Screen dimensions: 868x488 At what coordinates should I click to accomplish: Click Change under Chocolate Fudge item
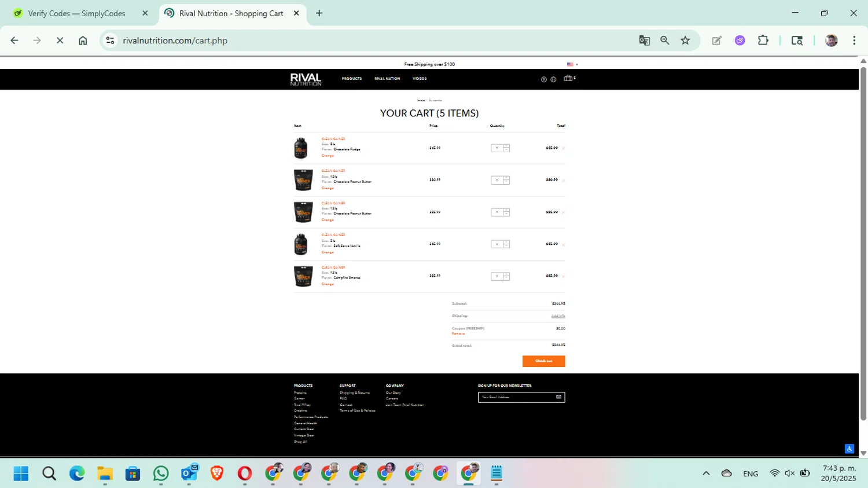328,156
